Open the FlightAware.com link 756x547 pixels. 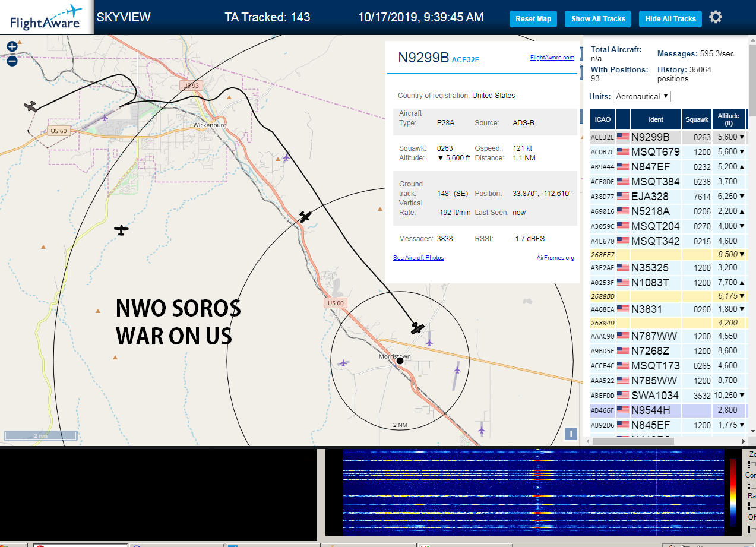coord(552,58)
